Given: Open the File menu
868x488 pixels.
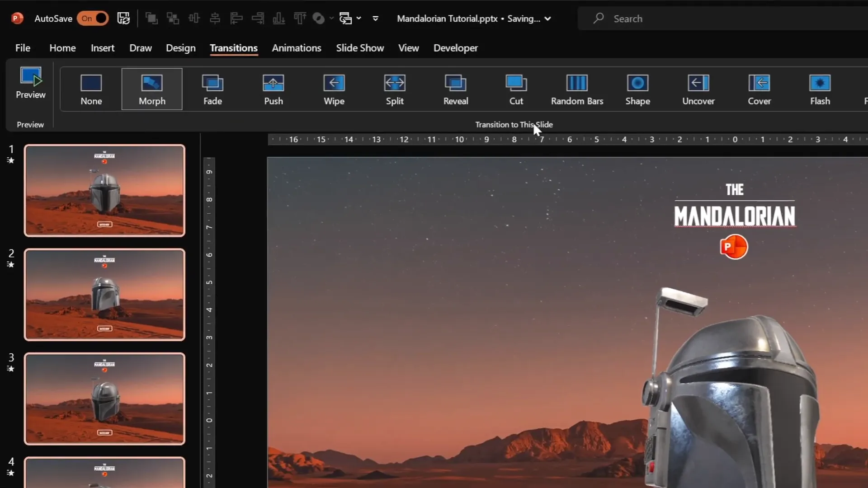Looking at the screenshot, I should (23, 48).
